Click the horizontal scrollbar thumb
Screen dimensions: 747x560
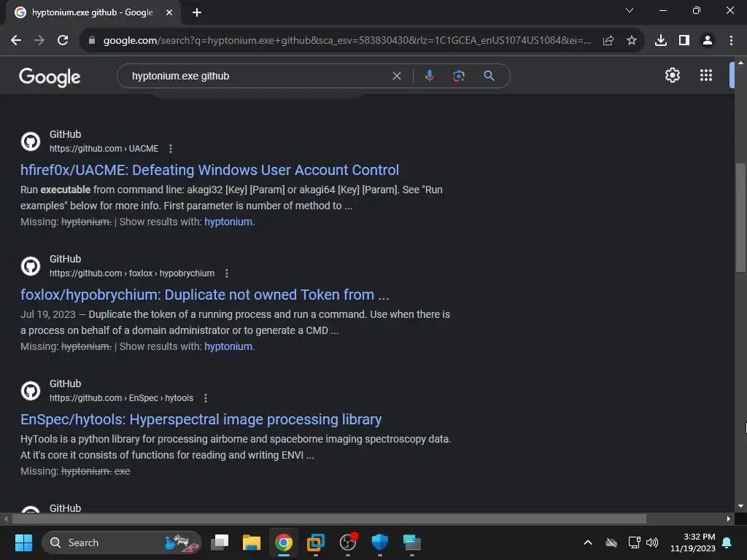(x=329, y=519)
